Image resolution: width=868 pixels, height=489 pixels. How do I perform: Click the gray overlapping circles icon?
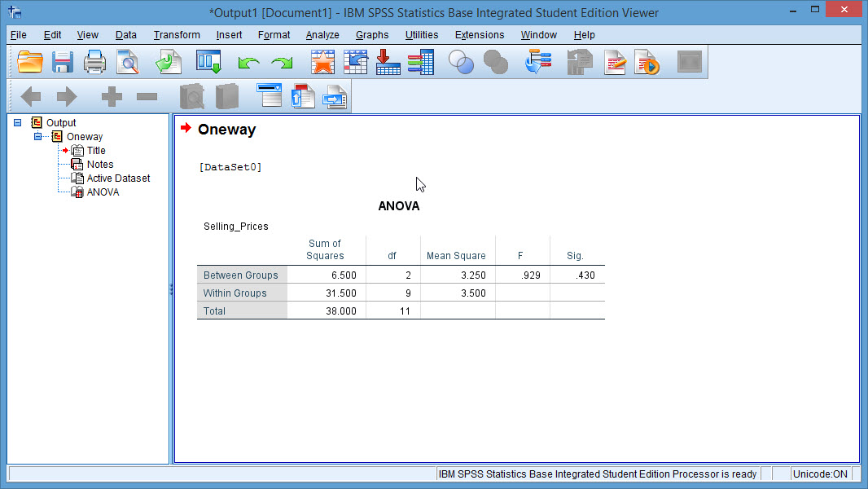[495, 62]
